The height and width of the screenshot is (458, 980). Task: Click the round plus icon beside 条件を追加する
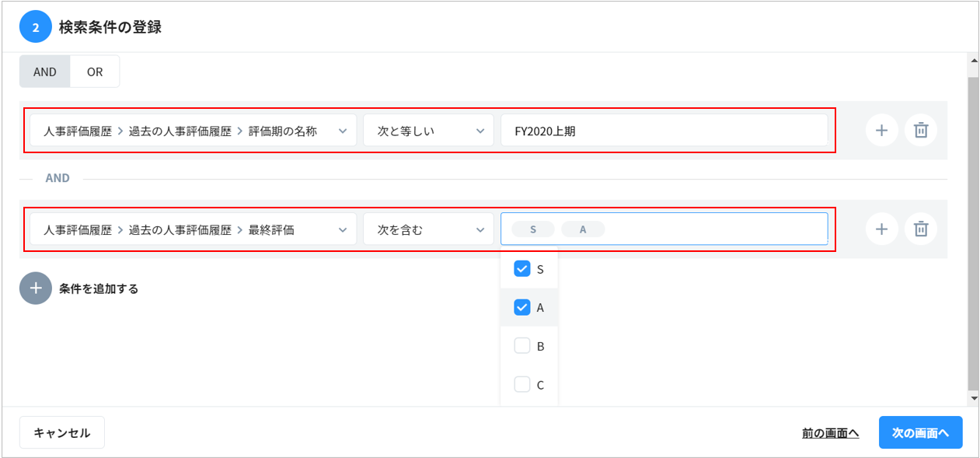pyautogui.click(x=36, y=288)
